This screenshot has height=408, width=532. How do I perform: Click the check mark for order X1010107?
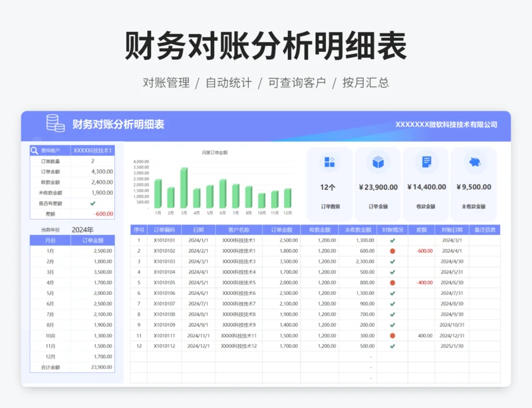coord(392,304)
